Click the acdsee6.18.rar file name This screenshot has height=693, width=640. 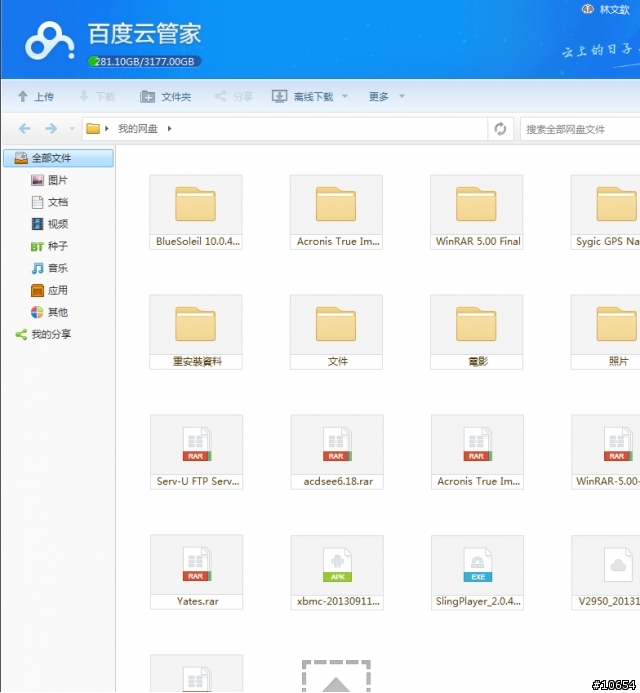click(338, 481)
